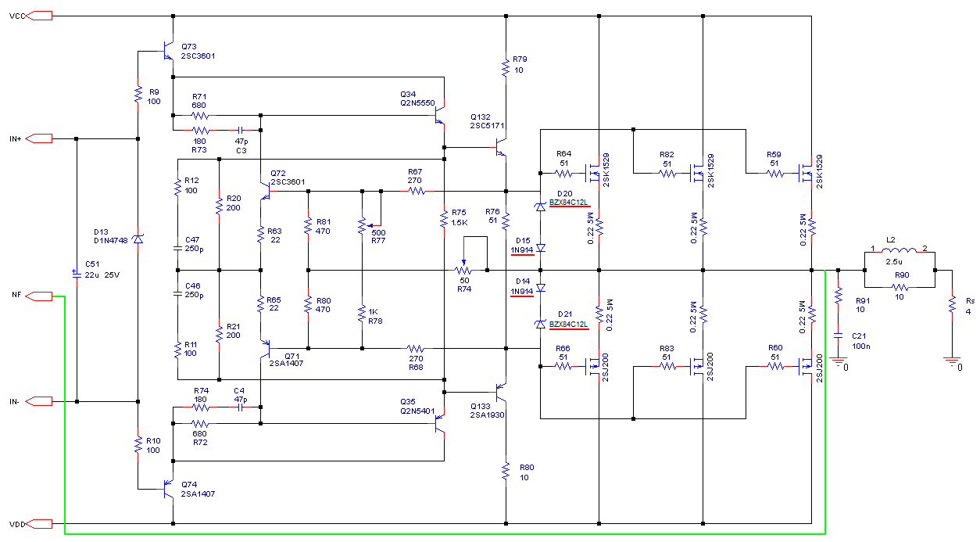This screenshot has height=542, width=980.
Task: Click the L2 inductor coil symbol
Action: tap(901, 252)
